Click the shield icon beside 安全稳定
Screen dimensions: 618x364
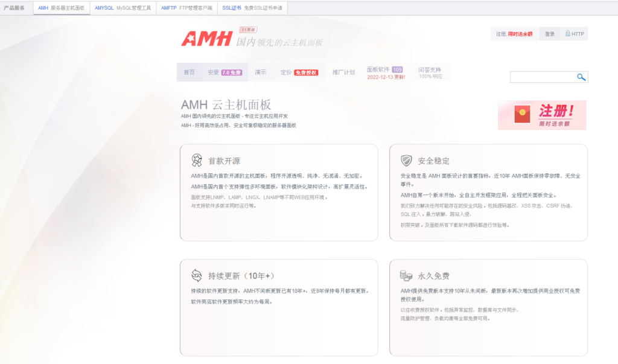coord(406,160)
